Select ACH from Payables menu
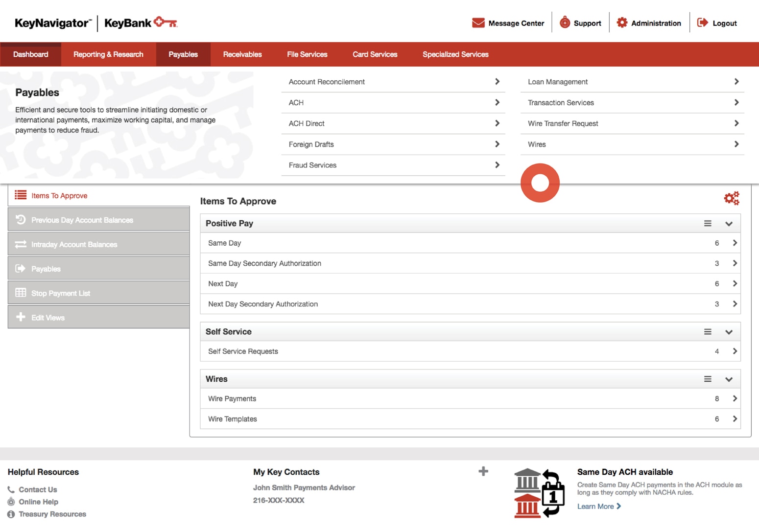The width and height of the screenshot is (759, 532). (393, 103)
